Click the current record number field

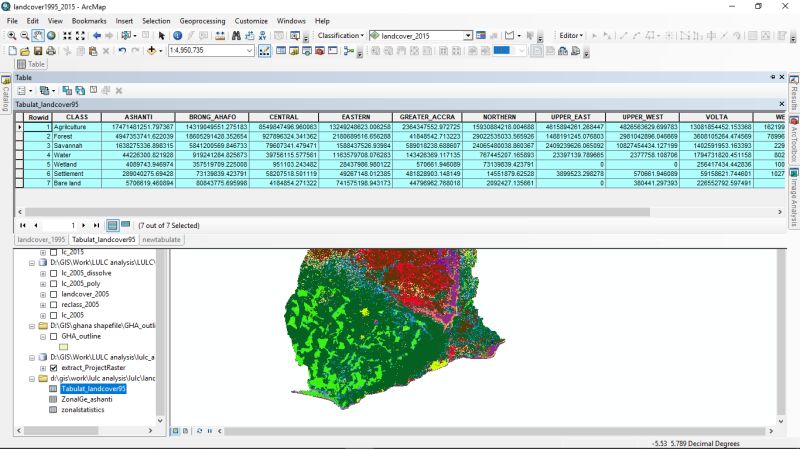[60, 225]
